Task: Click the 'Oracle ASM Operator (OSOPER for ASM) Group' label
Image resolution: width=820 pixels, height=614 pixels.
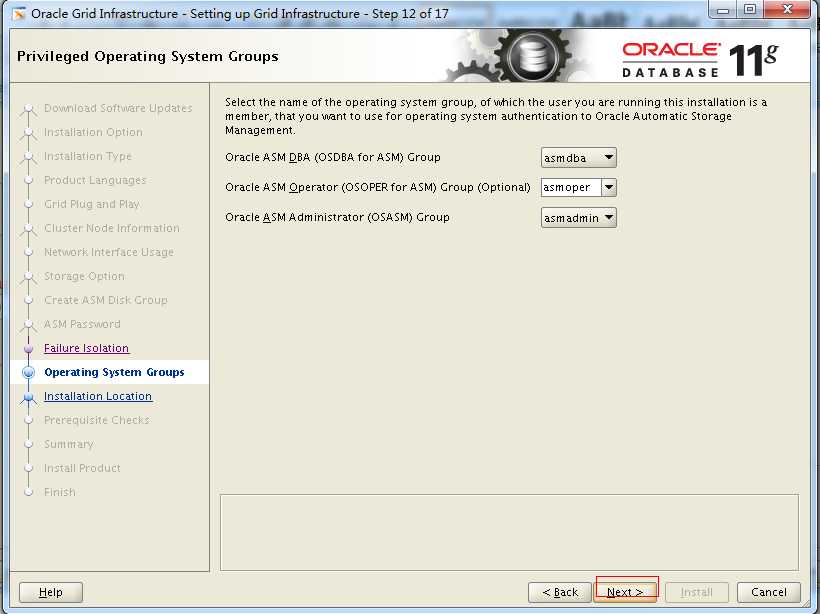Action: tap(378, 187)
